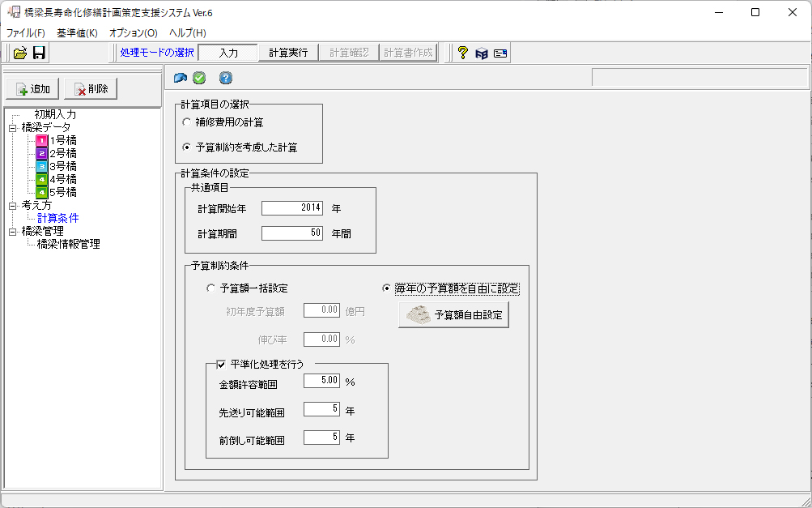Switch to 計算実行 processing mode
Screen dimensions: 812x508
point(288,53)
